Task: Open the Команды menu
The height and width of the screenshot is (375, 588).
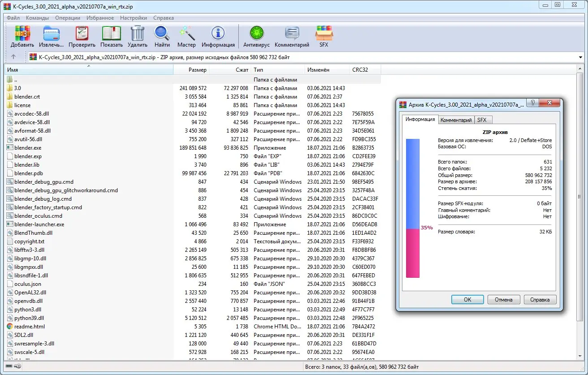Action: pos(37,18)
